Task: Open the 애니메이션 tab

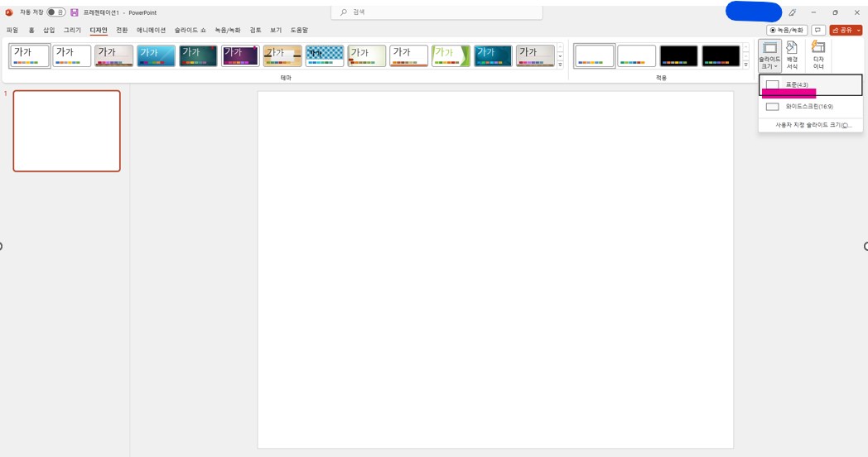Action: coord(151,30)
